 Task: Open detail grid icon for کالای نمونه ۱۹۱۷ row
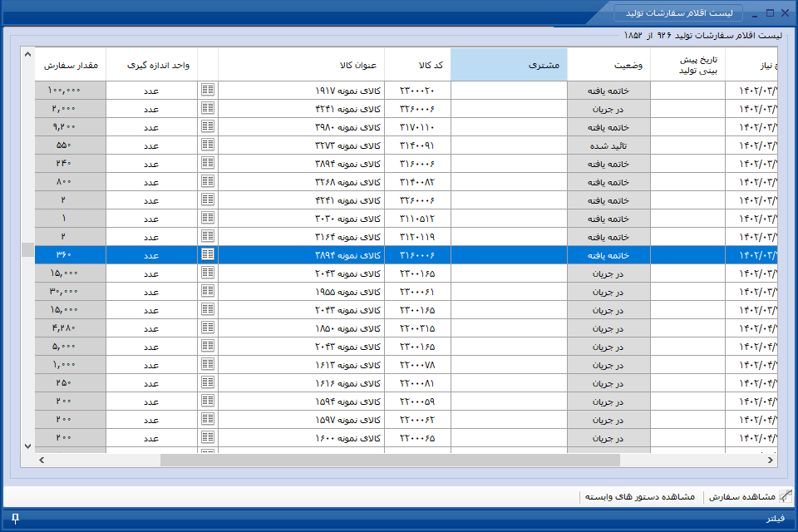click(208, 90)
